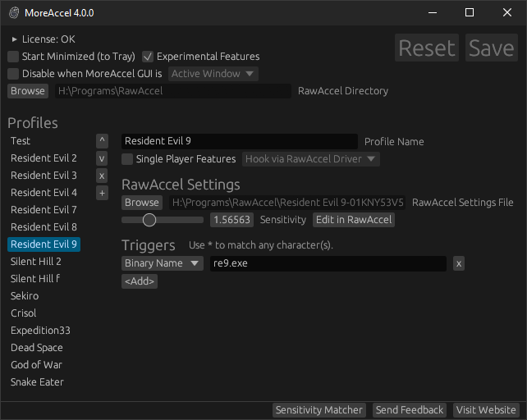Select the Resident Evil 3 profile
The height and width of the screenshot is (420, 527).
pyautogui.click(x=44, y=176)
